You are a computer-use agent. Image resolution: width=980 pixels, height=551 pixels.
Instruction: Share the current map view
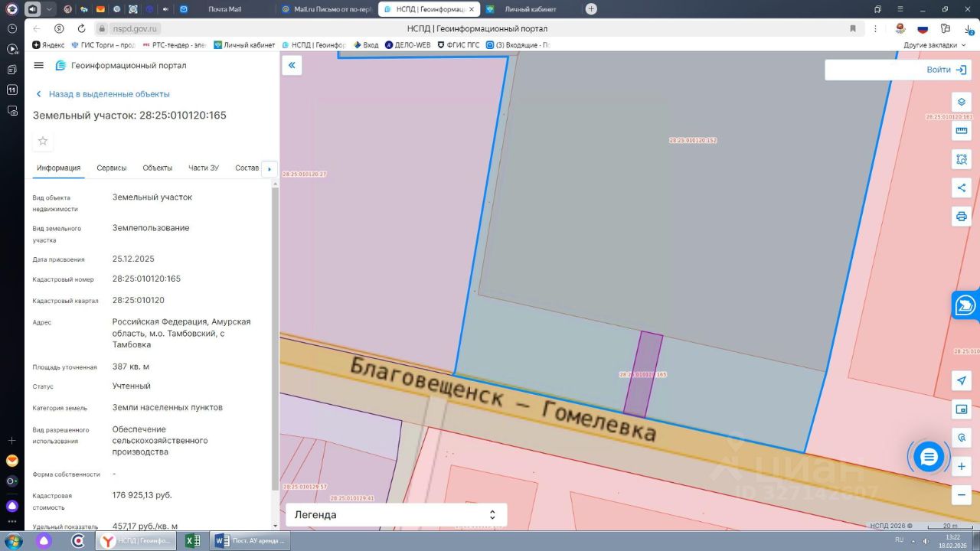(962, 187)
